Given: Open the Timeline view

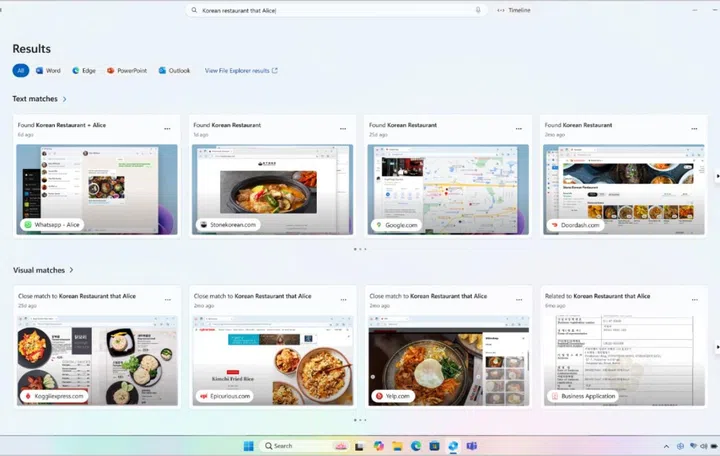Looking at the screenshot, I should pos(513,10).
